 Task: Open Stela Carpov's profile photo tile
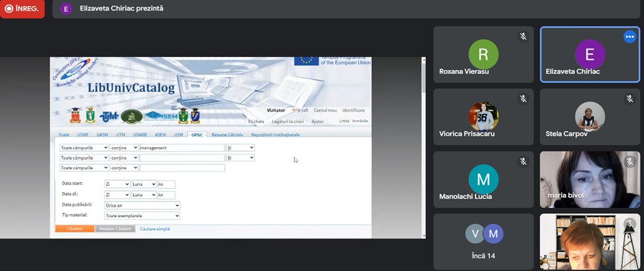pos(590,117)
